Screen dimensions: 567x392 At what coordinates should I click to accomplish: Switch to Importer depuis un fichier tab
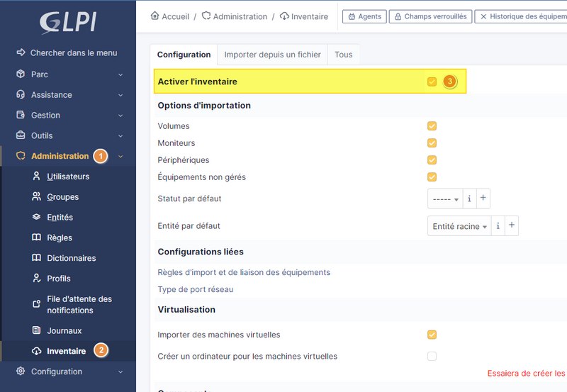[272, 55]
